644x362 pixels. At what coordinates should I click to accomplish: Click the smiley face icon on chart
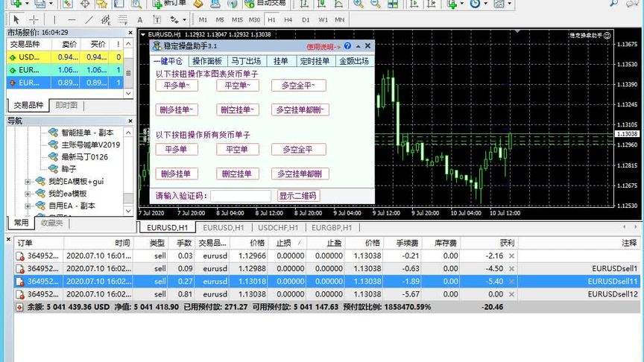(x=607, y=36)
